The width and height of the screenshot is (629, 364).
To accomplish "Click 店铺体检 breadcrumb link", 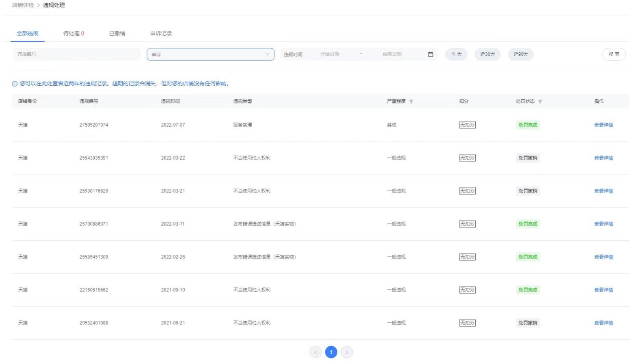I will click(23, 5).
